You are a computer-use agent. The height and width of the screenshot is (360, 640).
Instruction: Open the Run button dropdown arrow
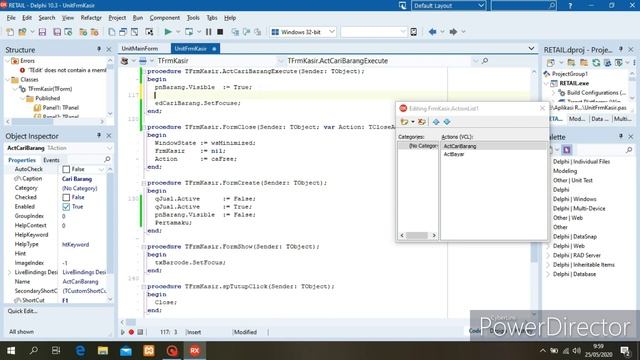[x=178, y=32]
